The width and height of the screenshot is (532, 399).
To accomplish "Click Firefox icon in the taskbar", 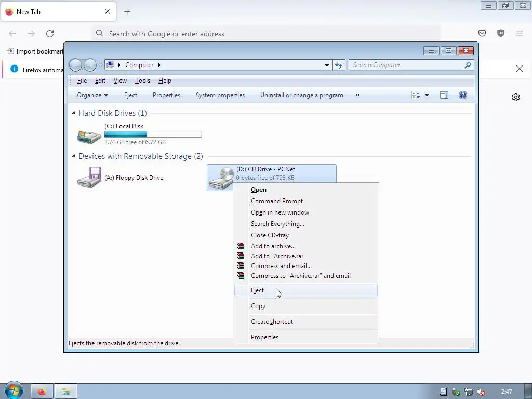I will (x=42, y=392).
